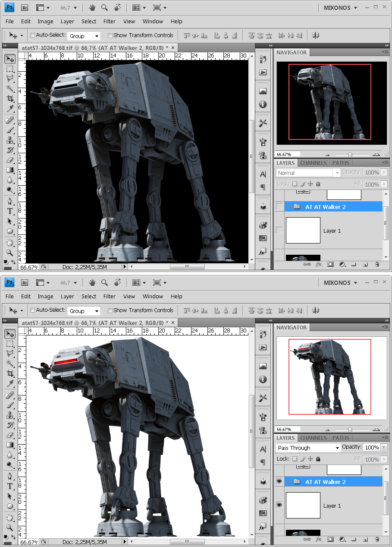This screenshot has height=547, width=392.
Task: Select Eraser tool in black-background document window
Action: click(10, 160)
